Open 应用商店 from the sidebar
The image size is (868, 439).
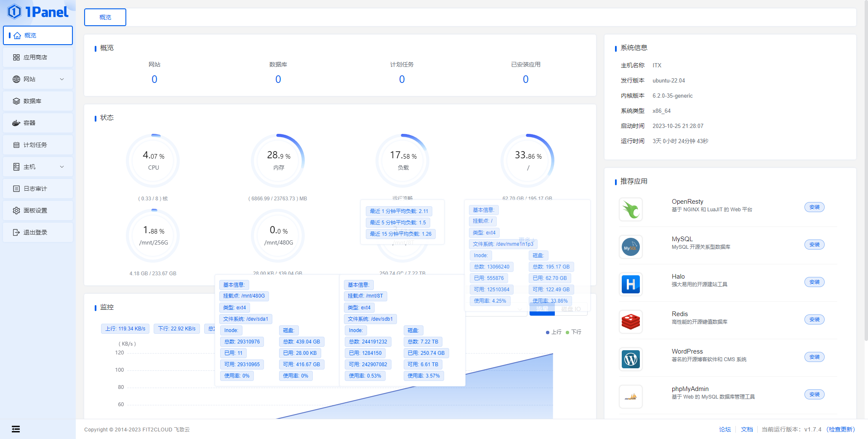point(35,57)
